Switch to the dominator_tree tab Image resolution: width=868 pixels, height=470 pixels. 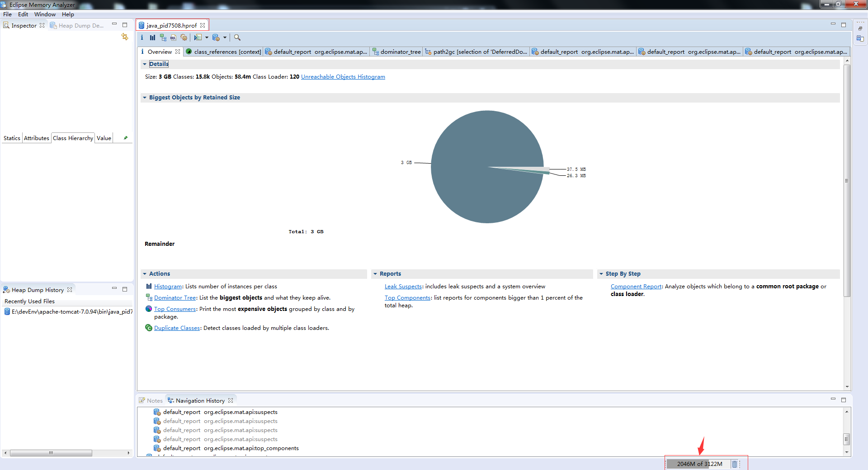click(x=400, y=52)
